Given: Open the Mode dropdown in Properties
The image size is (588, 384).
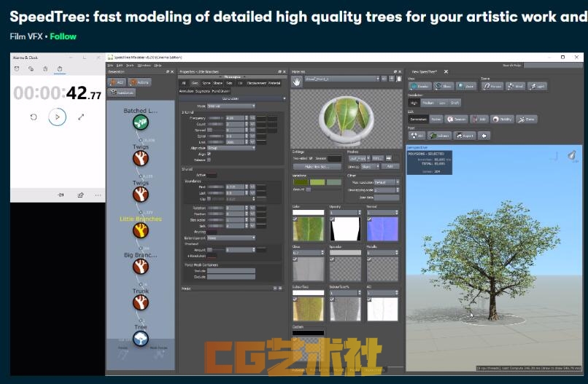Looking at the screenshot, I should (x=231, y=106).
